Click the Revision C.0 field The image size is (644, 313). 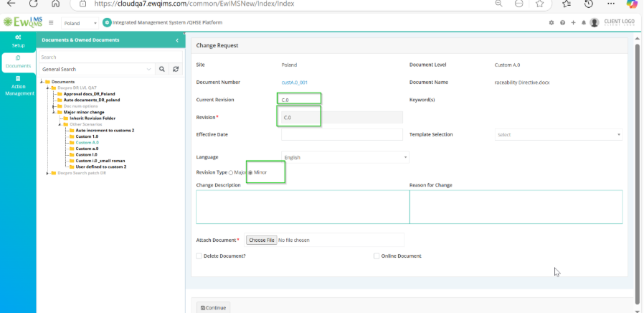pos(341,117)
